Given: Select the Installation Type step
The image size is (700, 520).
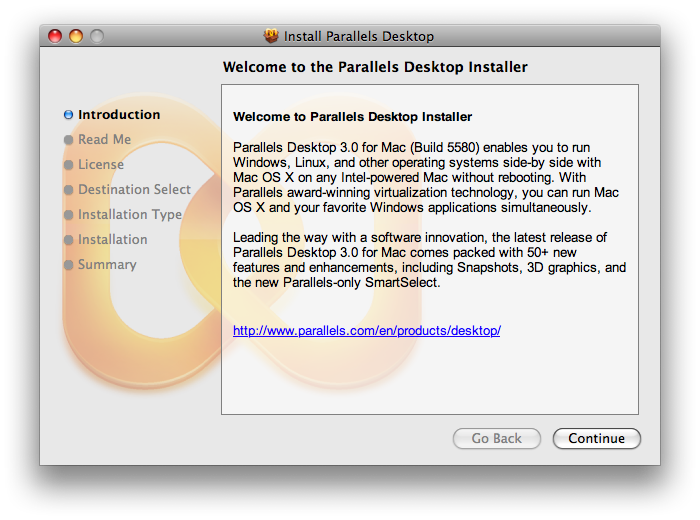Looking at the screenshot, I should (x=130, y=215).
